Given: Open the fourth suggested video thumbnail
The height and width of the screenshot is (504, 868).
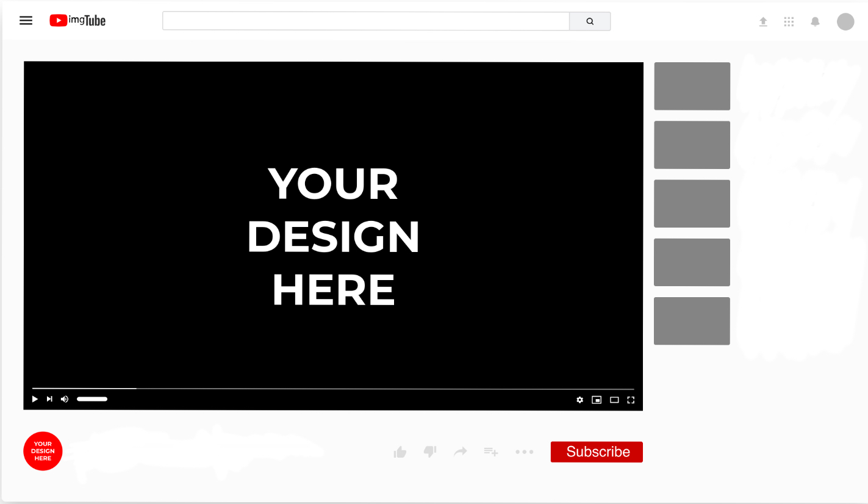Looking at the screenshot, I should [692, 262].
